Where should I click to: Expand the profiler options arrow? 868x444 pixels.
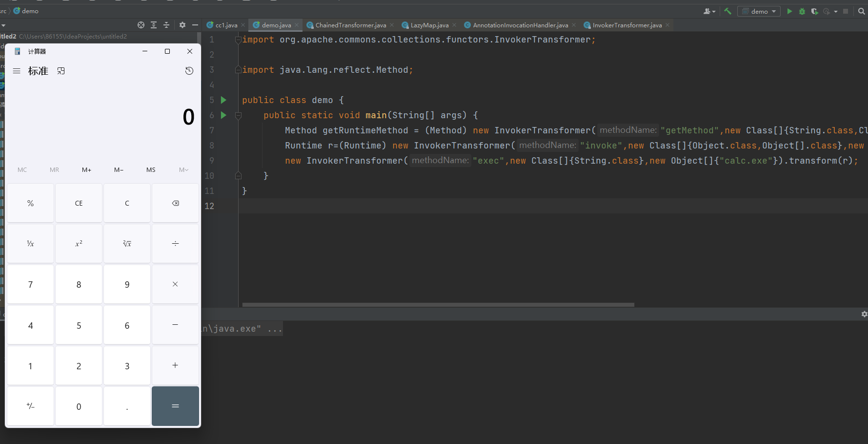click(x=836, y=11)
